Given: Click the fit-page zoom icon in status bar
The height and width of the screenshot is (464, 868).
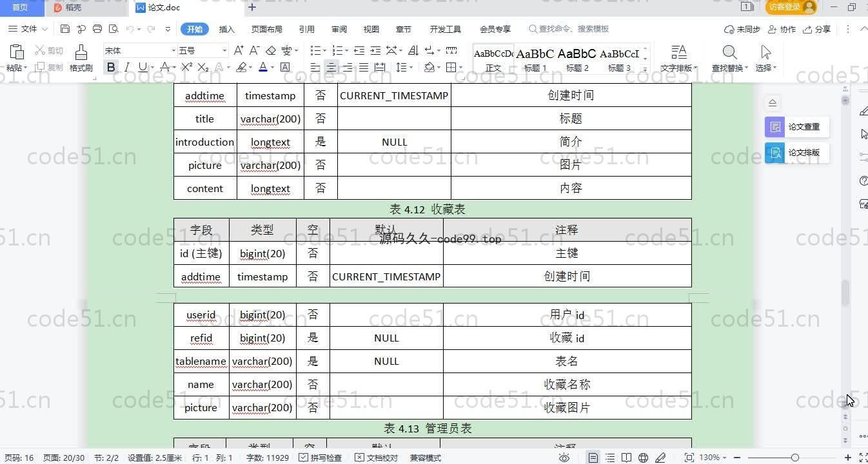Looking at the screenshot, I should (689, 458).
